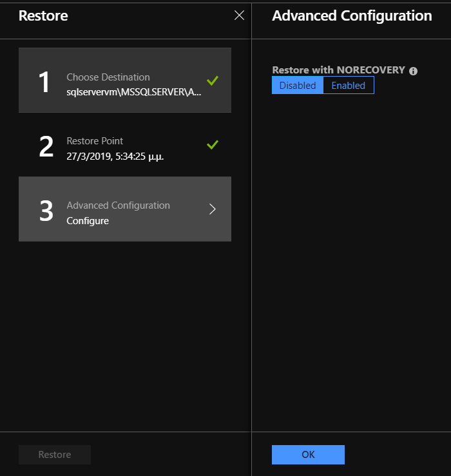Open step 3 Advanced Configuration tile
The image size is (451, 476).
pyautogui.click(x=125, y=209)
